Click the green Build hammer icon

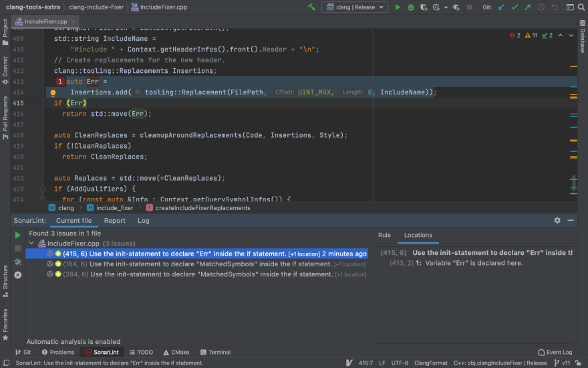tap(311, 7)
